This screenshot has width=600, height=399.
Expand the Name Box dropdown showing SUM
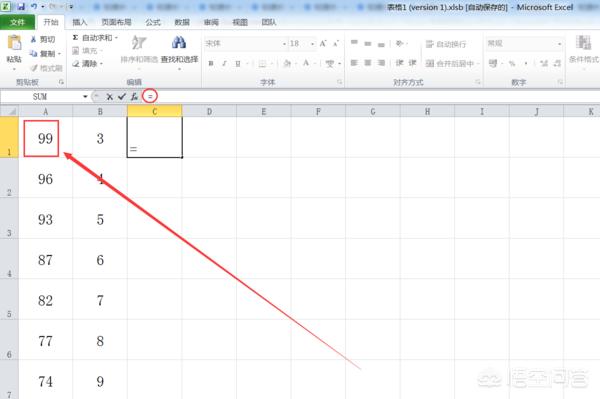[x=85, y=97]
